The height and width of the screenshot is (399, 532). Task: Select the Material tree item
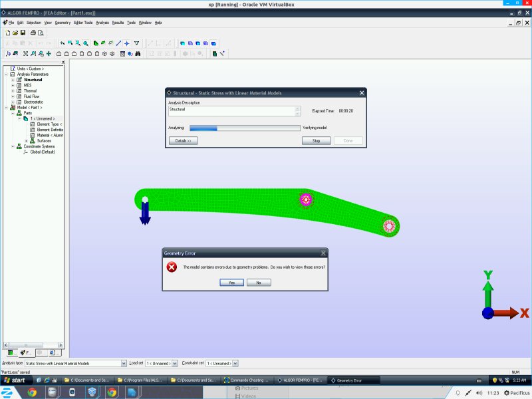click(x=50, y=136)
